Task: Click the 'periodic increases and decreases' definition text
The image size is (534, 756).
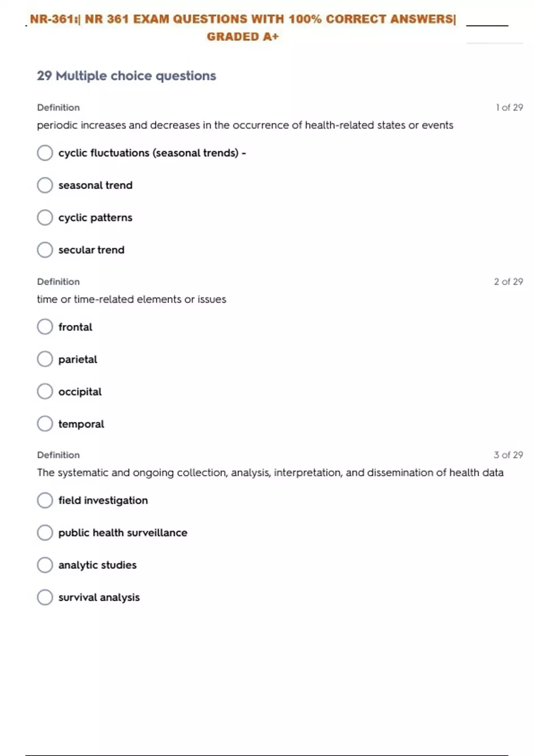Action: (x=245, y=125)
